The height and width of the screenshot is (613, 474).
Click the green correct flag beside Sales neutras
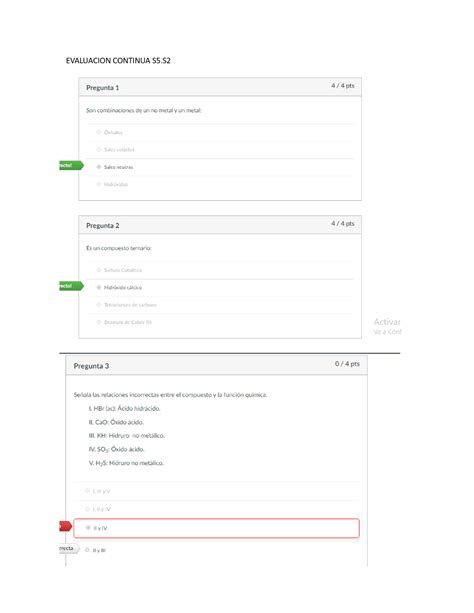pos(71,165)
